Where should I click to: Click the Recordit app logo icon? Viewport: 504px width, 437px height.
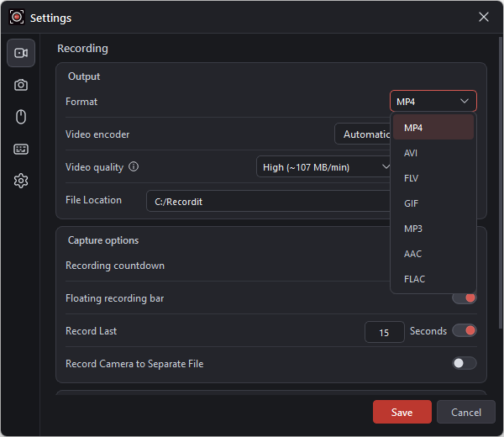point(17,17)
